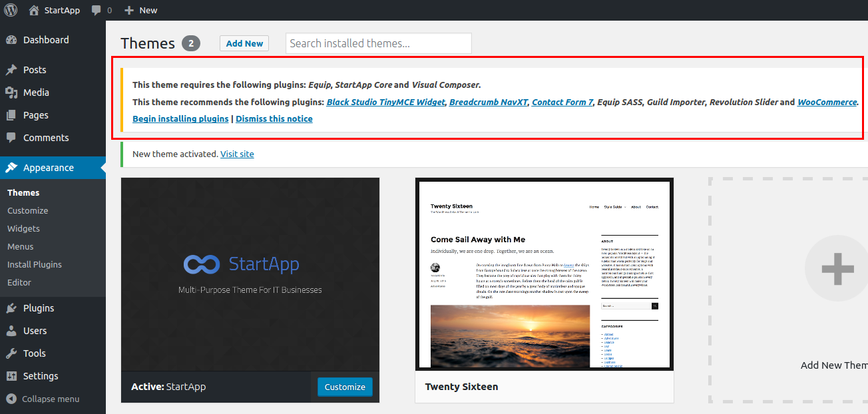The width and height of the screenshot is (868, 414).
Task: Click the Posts pushpin icon
Action: pyautogui.click(x=11, y=70)
